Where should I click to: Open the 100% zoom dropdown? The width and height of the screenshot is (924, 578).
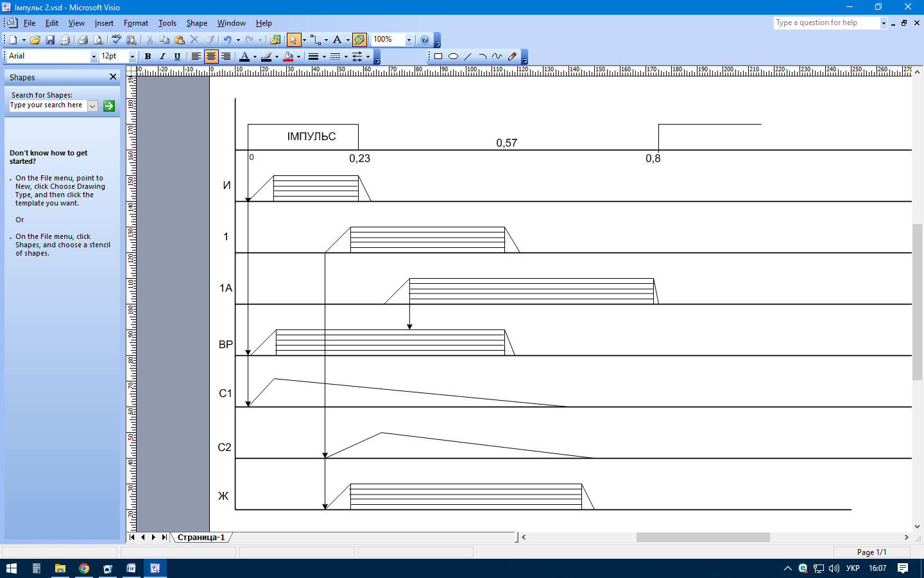[x=409, y=40]
